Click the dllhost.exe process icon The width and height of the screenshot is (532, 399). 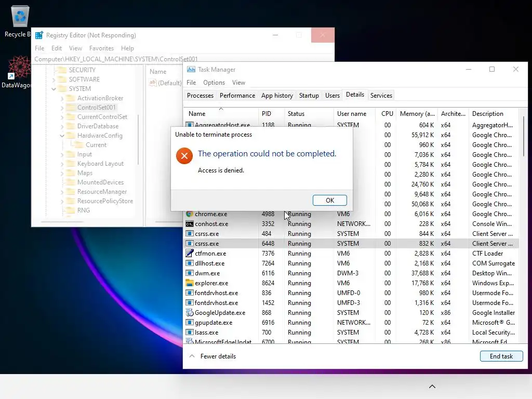coord(189,263)
